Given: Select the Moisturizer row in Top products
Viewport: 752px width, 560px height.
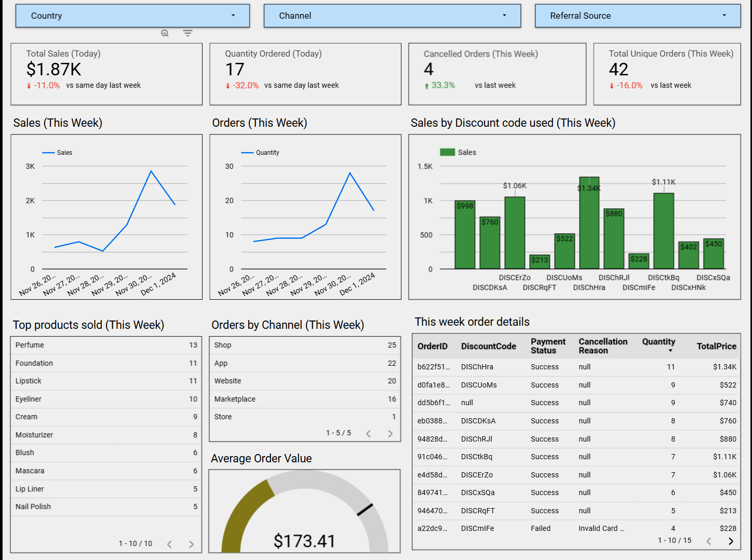Looking at the screenshot, I should point(106,435).
